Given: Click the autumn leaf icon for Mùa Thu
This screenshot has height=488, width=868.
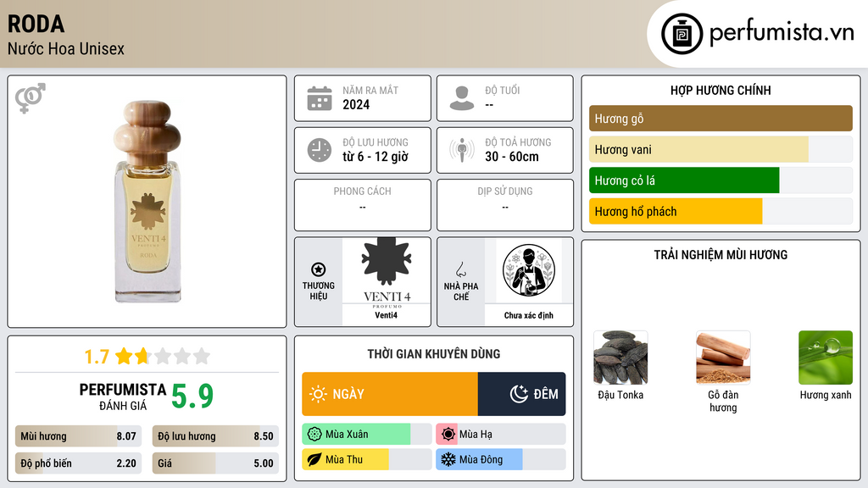Looking at the screenshot, I should [314, 460].
